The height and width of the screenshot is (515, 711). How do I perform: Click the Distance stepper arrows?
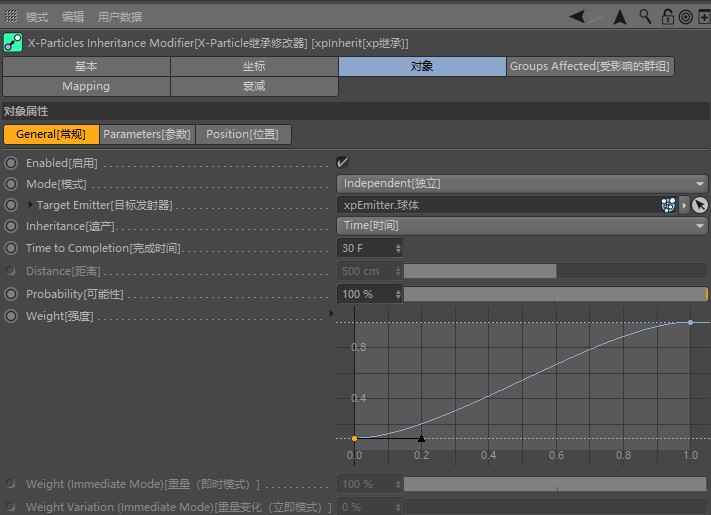coord(398,271)
